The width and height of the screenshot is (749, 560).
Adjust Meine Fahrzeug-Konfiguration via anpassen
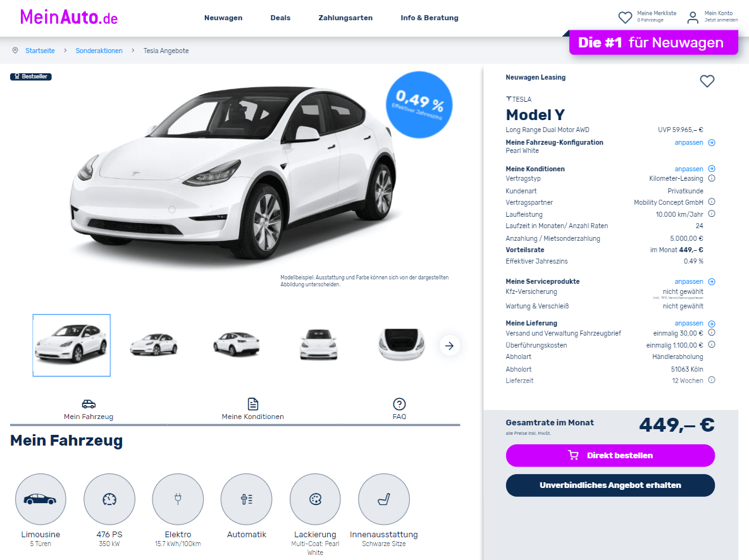point(695,143)
